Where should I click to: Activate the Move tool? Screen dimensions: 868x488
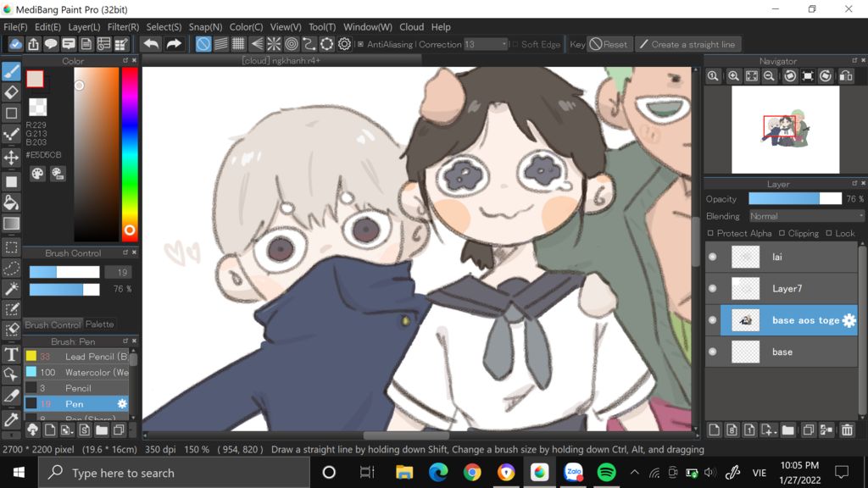pos(11,158)
